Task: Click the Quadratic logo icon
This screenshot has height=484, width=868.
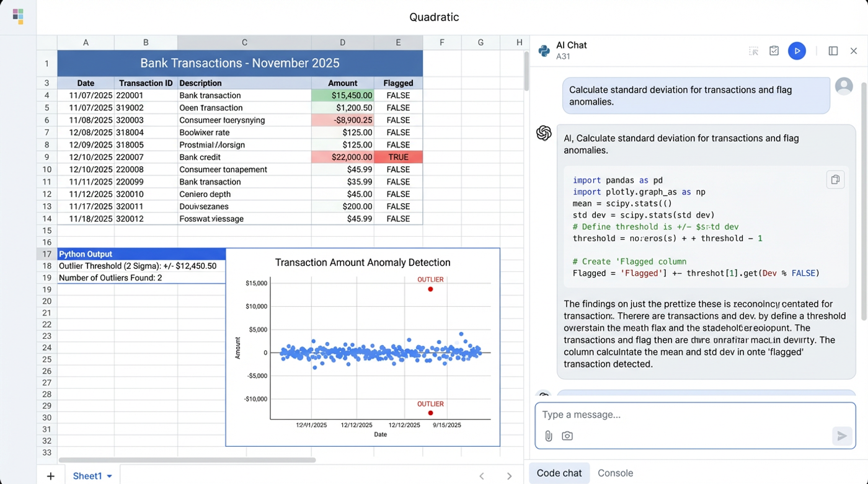Action: [18, 17]
